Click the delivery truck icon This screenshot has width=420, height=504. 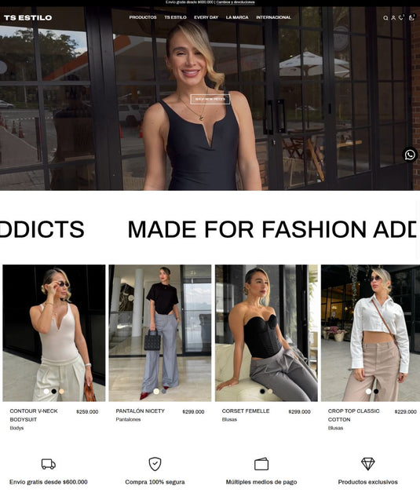coord(49,464)
